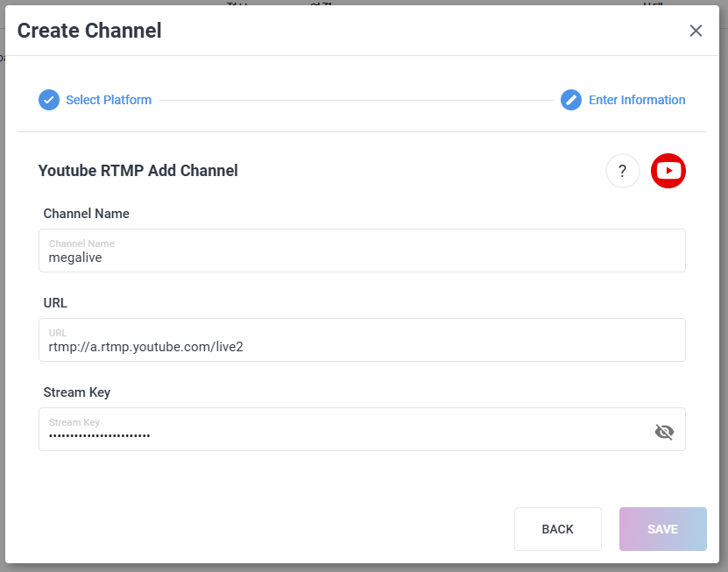Click the red YouTube logo icon
The width and height of the screenshot is (728, 572).
pyautogui.click(x=668, y=171)
